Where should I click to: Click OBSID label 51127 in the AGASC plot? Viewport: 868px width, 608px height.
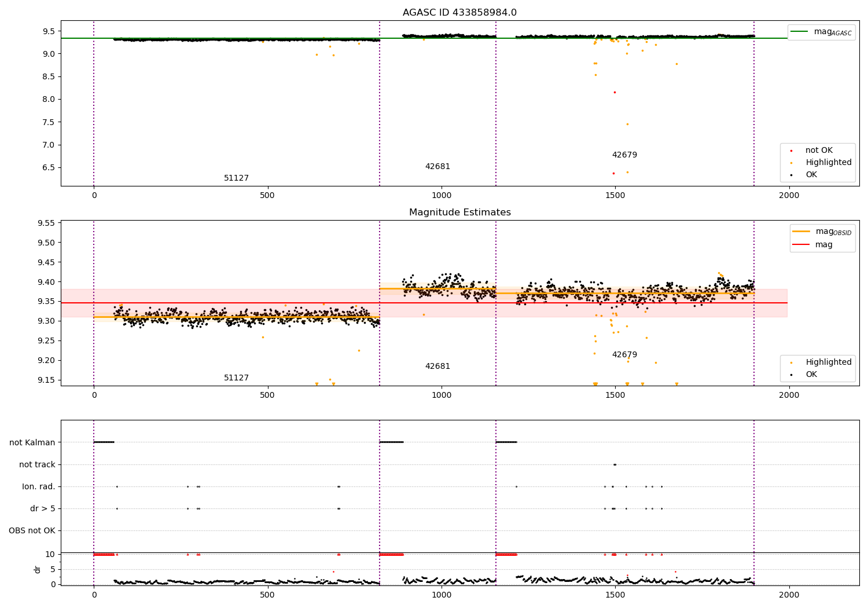[236, 178]
